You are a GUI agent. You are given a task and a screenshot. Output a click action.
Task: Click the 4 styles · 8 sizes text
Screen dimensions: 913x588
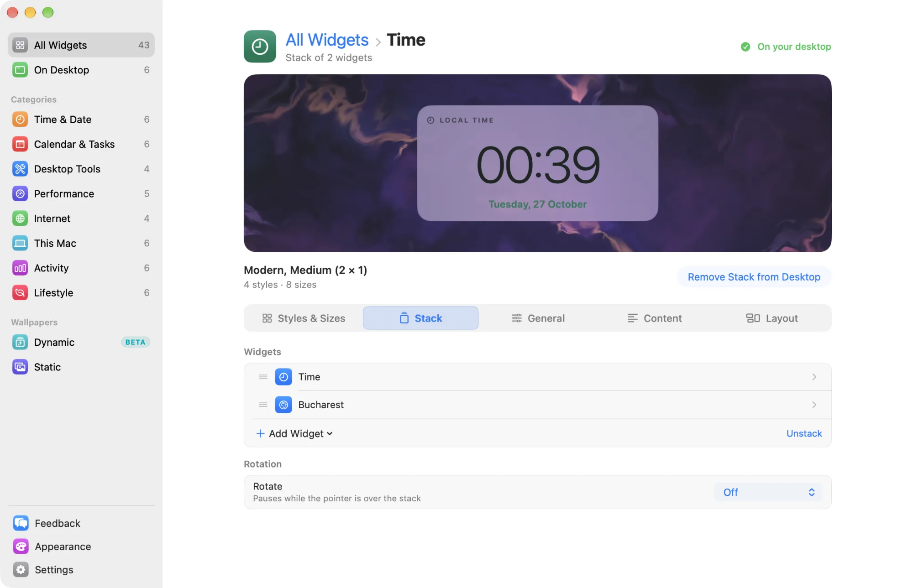[280, 285]
